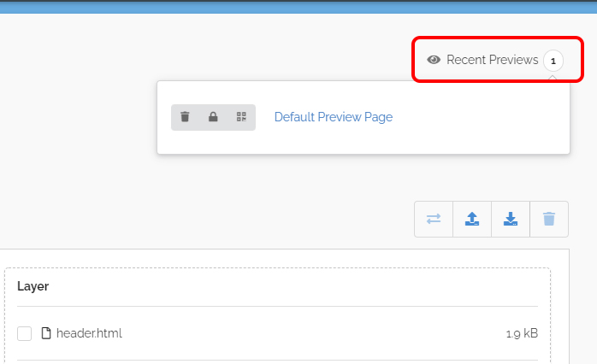
Task: Click the header.html file icon
Action: [46, 333]
